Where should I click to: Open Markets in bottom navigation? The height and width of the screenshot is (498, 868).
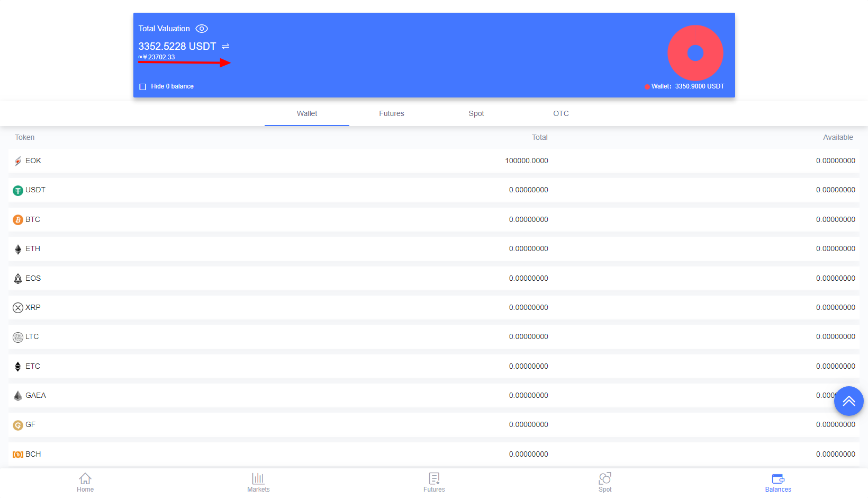pyautogui.click(x=258, y=483)
